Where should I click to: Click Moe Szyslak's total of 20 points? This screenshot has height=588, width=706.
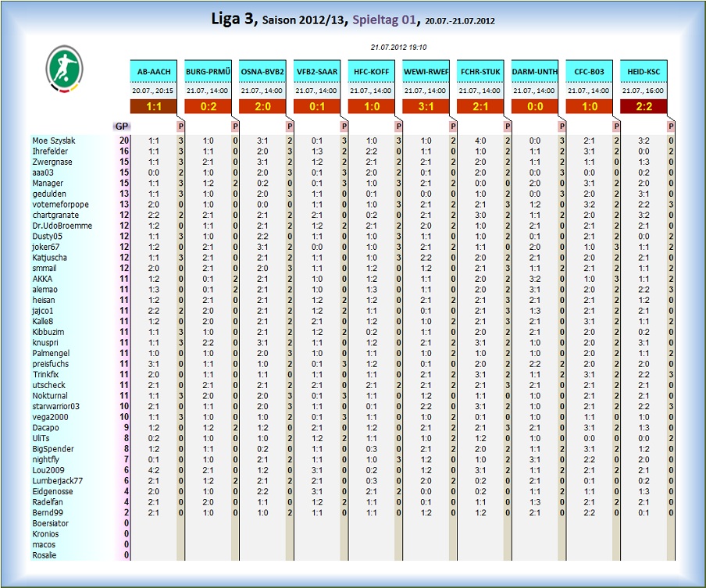click(x=124, y=141)
